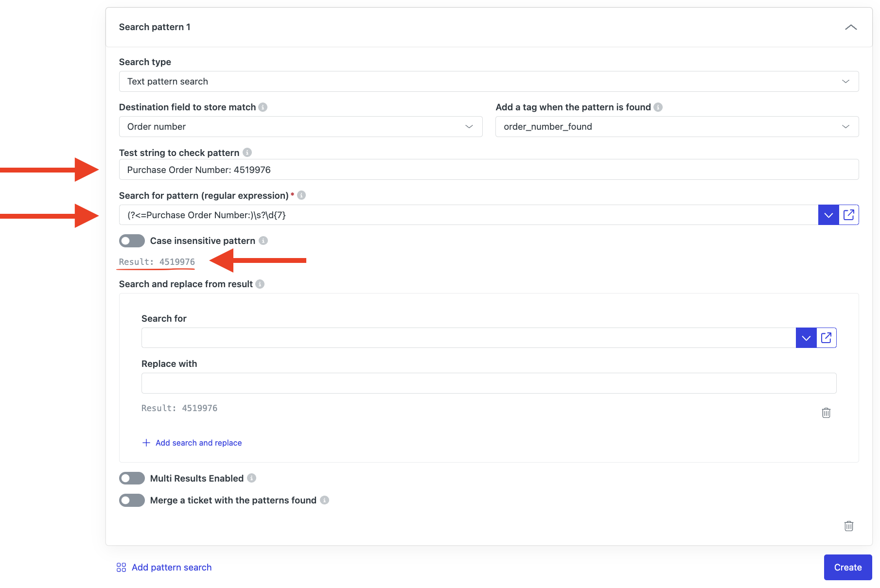Click Result: 4519976 text in replace section

pyautogui.click(x=179, y=408)
